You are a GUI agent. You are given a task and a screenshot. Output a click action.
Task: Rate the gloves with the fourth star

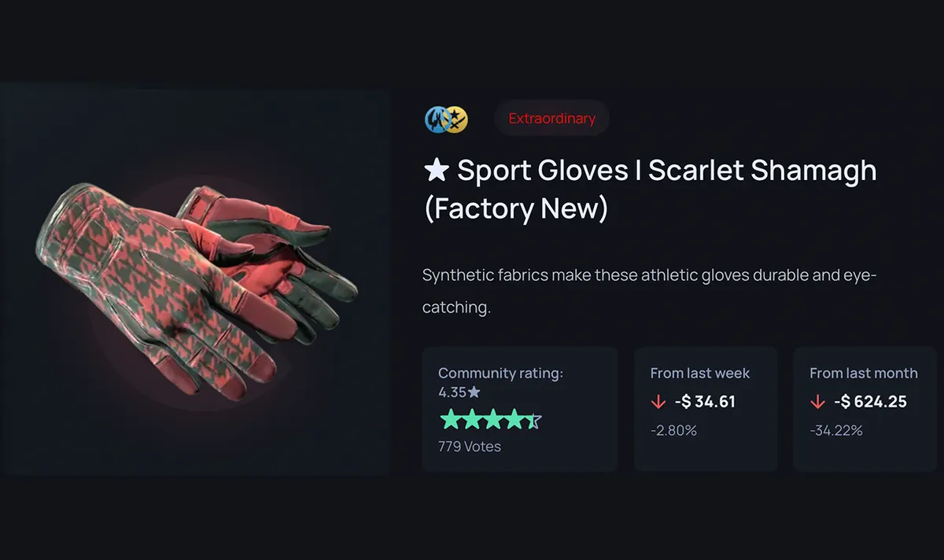tap(513, 419)
